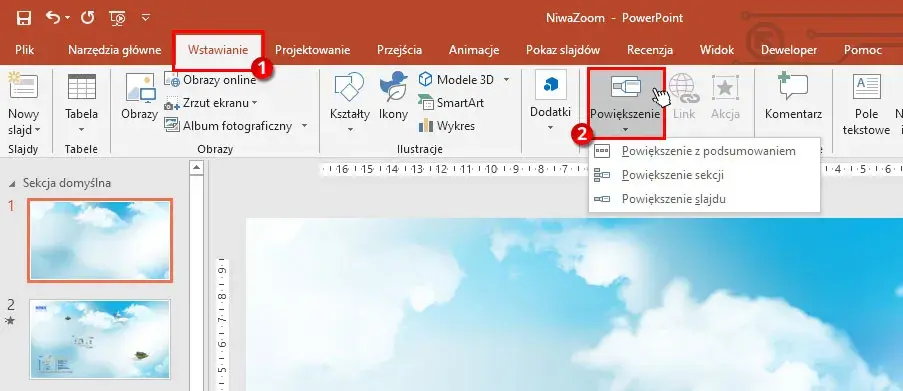Open the Kształty shapes gallery
903x391 pixels.
tap(350, 103)
